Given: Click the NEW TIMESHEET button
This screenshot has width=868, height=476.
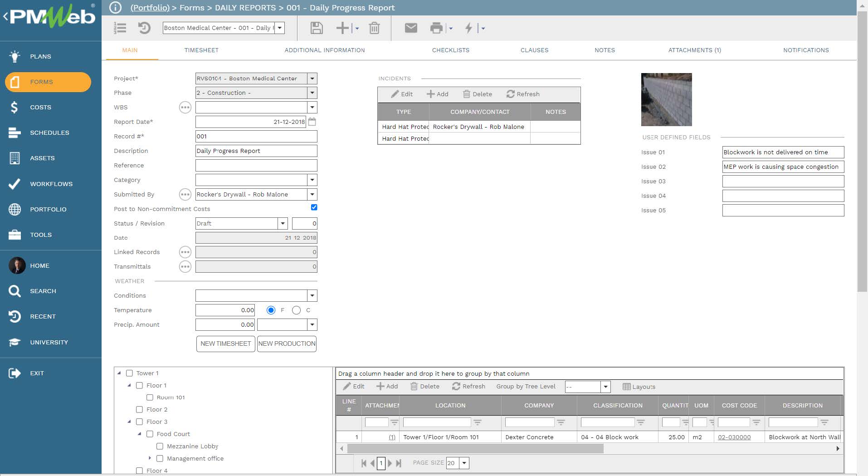Looking at the screenshot, I should point(225,344).
